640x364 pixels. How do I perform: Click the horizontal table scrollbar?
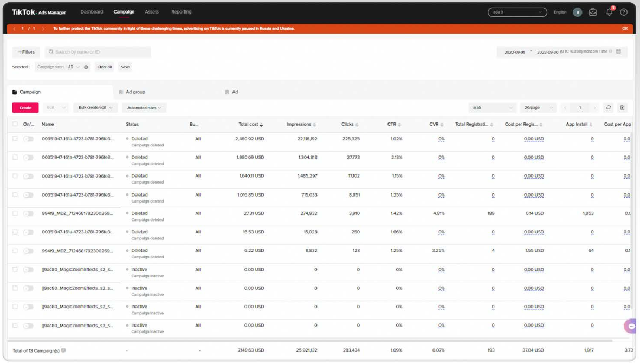(310, 340)
